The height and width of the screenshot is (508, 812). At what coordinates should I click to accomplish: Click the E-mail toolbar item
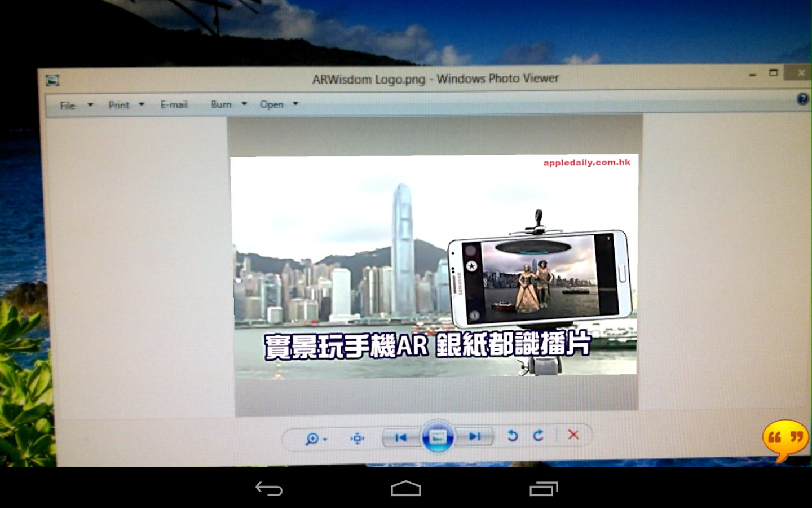[x=174, y=104]
